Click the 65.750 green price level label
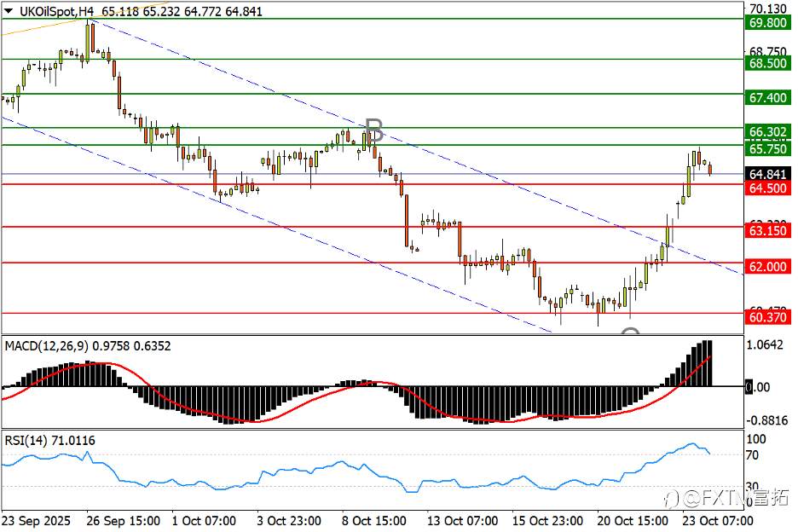798x532 pixels. (768, 148)
